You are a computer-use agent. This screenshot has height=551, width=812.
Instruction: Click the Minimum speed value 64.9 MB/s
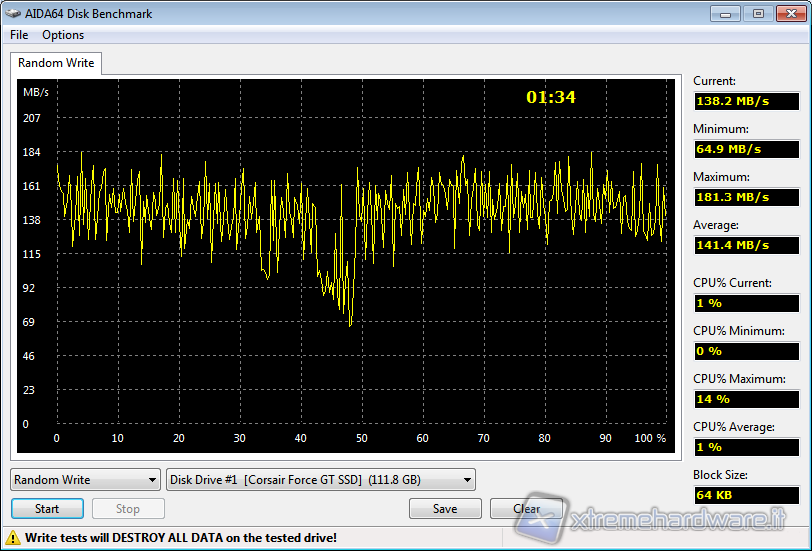[x=746, y=149]
